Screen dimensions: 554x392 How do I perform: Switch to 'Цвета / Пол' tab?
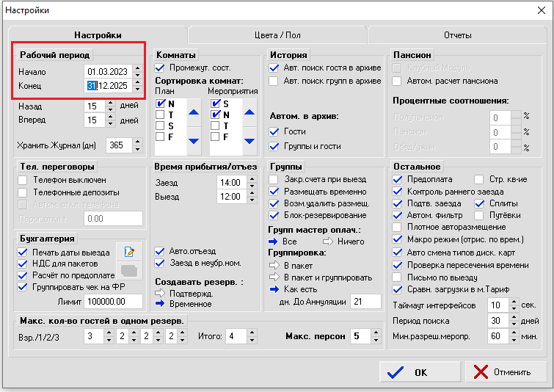pyautogui.click(x=277, y=35)
